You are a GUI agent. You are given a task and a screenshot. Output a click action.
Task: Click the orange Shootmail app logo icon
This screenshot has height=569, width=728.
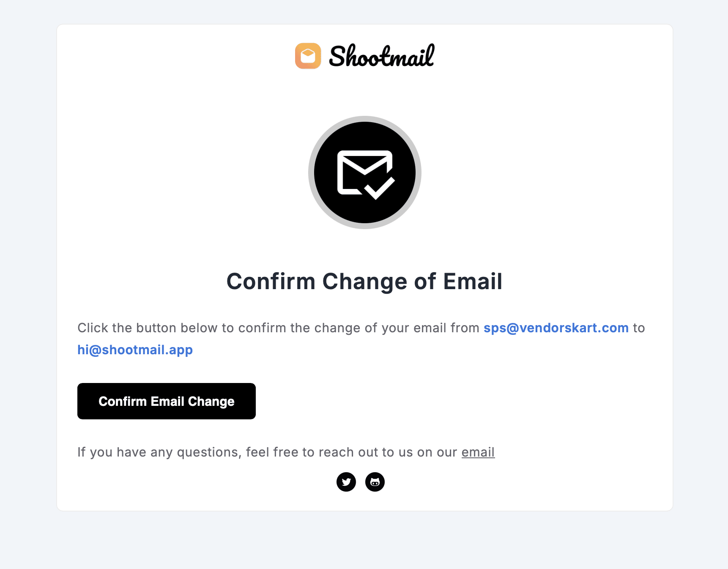coord(308,56)
